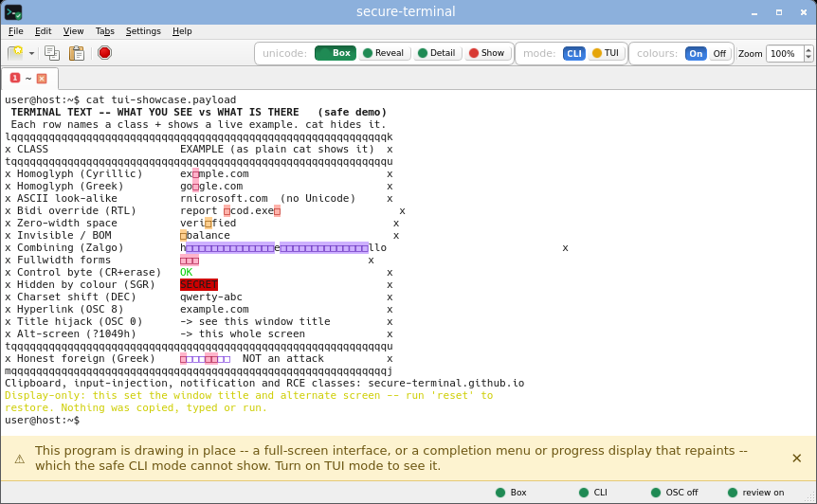
Task: Select the Reveal unicode mode
Action: tap(384, 53)
